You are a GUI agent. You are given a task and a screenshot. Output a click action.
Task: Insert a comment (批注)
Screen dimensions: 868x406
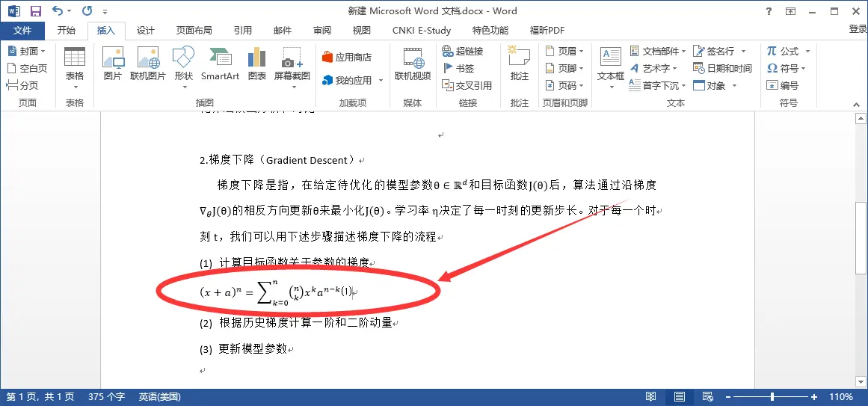[520, 64]
